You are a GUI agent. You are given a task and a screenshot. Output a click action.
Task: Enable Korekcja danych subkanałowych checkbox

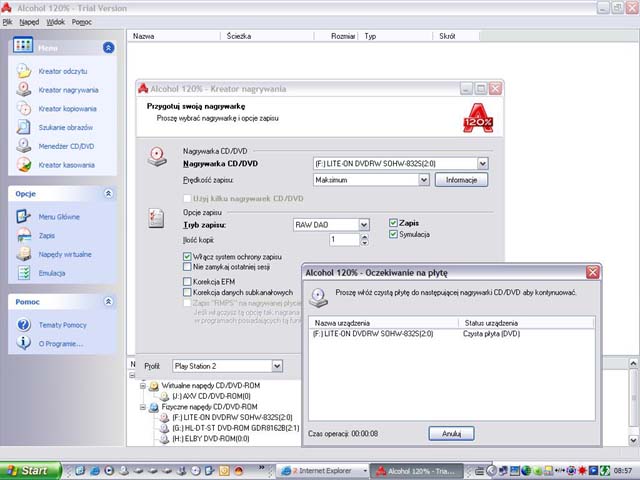pos(187,292)
